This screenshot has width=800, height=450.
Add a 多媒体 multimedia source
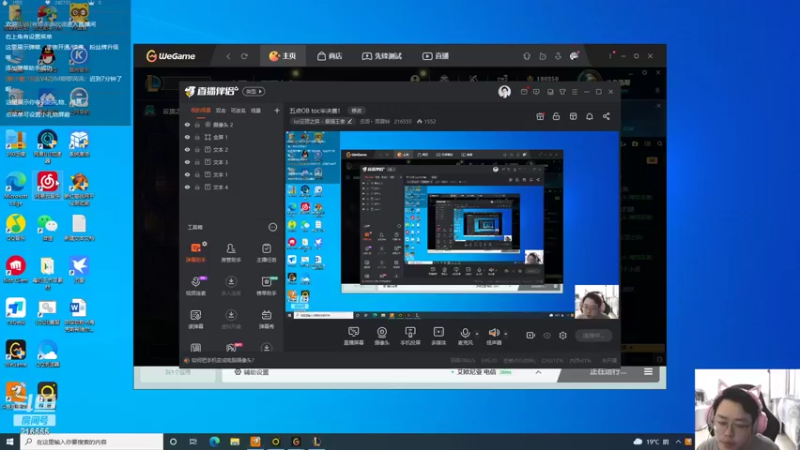click(438, 336)
